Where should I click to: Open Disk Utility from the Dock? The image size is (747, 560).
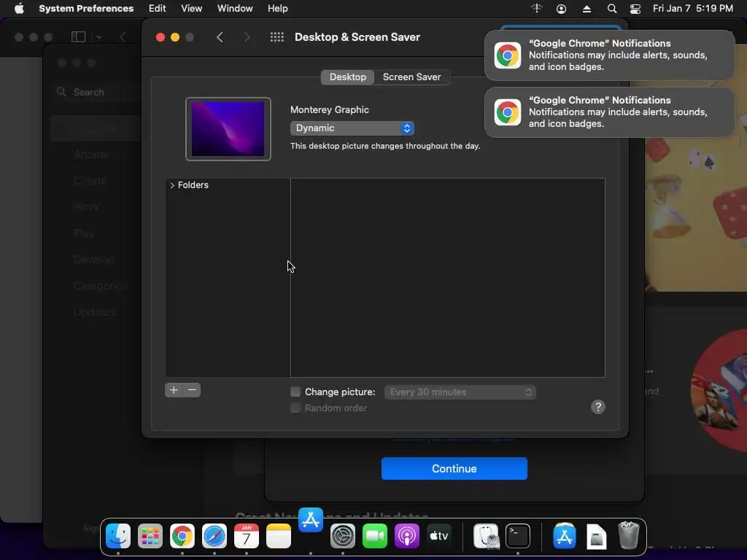pos(486,536)
